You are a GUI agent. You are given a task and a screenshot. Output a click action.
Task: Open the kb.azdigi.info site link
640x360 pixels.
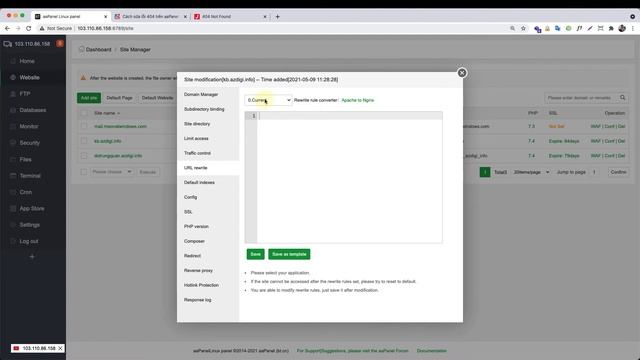coord(107,141)
